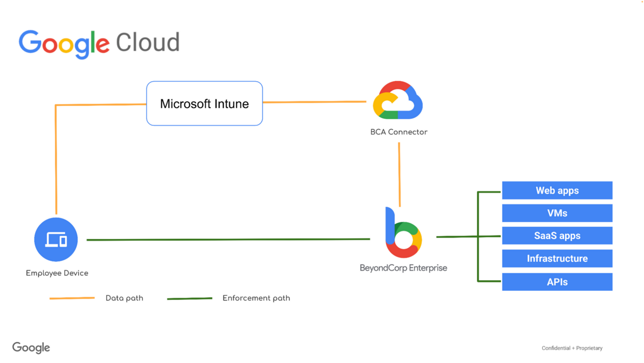
Task: Click the VMs block
Action: pyautogui.click(x=557, y=213)
